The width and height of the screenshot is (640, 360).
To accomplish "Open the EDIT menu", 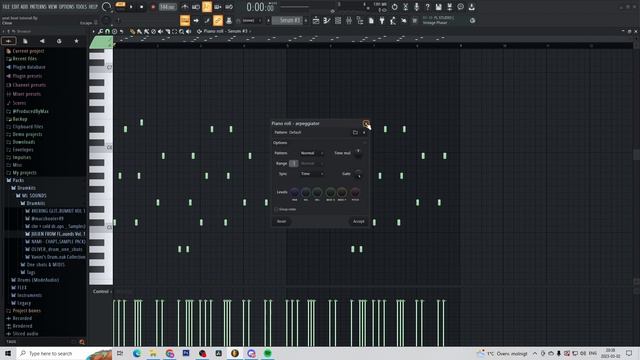I will coord(16,7).
